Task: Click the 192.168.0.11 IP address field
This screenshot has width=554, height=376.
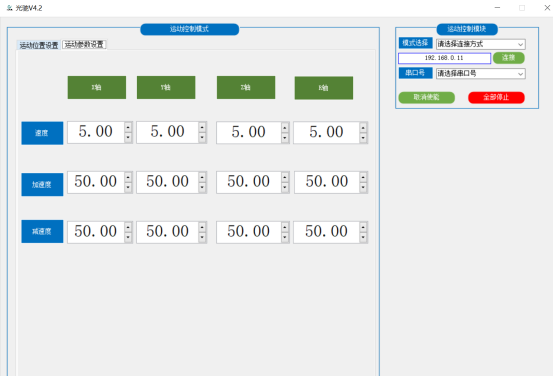Action: pos(444,58)
